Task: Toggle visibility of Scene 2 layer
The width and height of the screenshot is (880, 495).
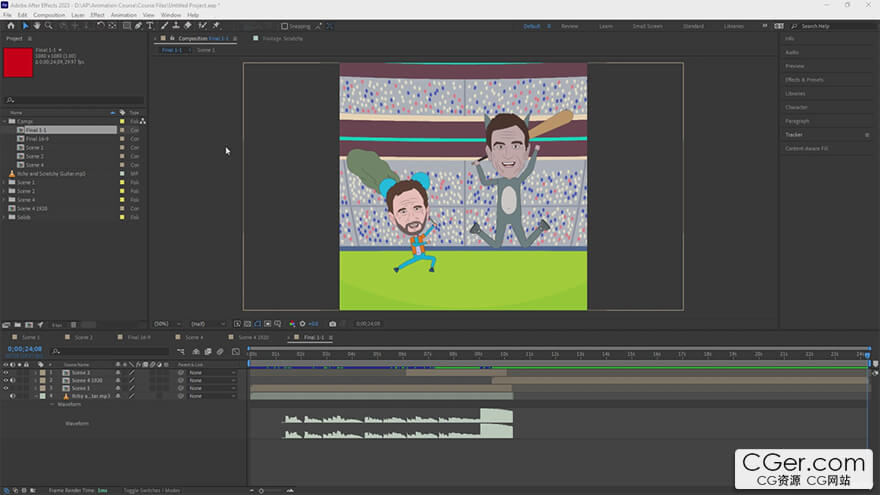Action: point(6,372)
